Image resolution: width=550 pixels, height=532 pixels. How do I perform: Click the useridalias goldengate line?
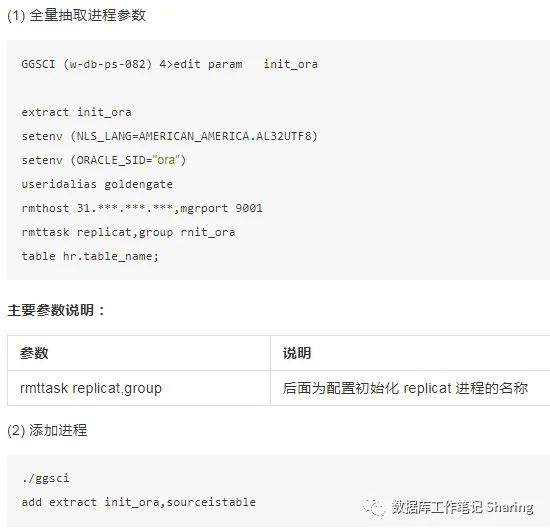[97, 184]
